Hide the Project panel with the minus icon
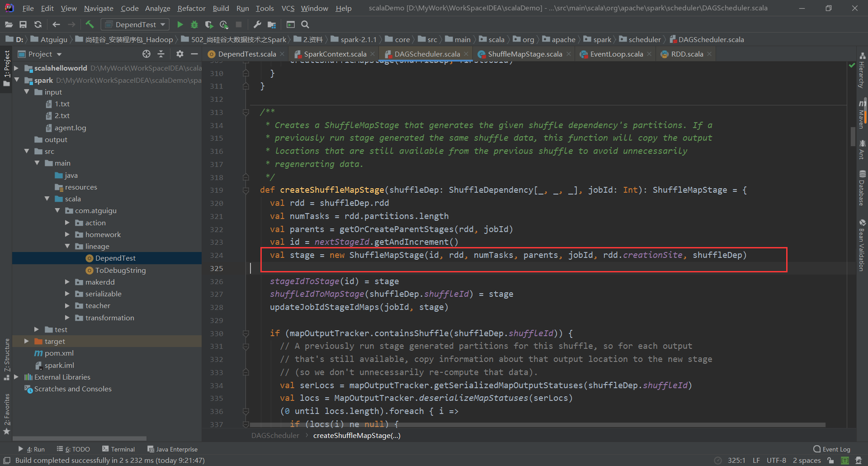 coord(194,54)
